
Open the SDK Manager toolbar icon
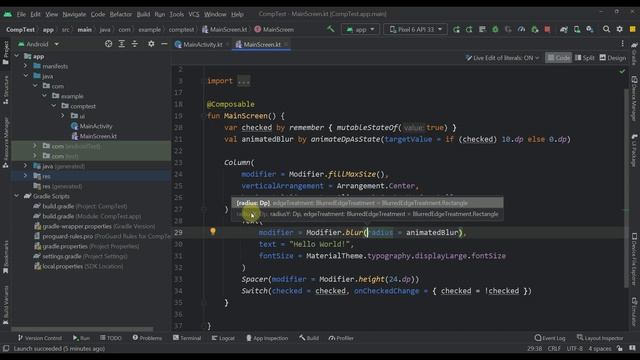[590, 29]
